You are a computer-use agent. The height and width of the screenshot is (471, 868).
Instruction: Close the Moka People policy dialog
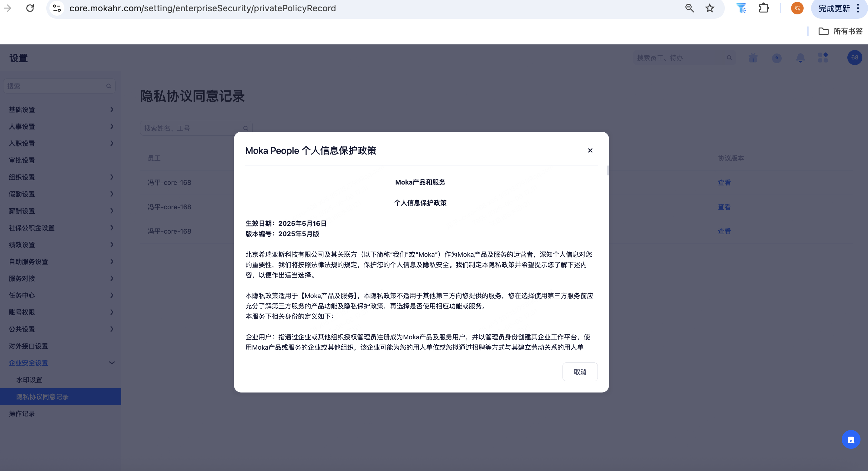coord(590,150)
